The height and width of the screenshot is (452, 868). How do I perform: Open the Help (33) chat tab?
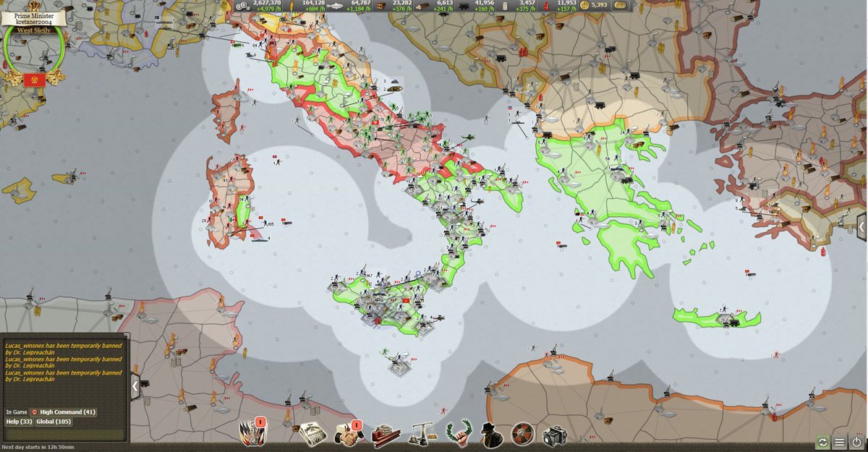(19, 422)
